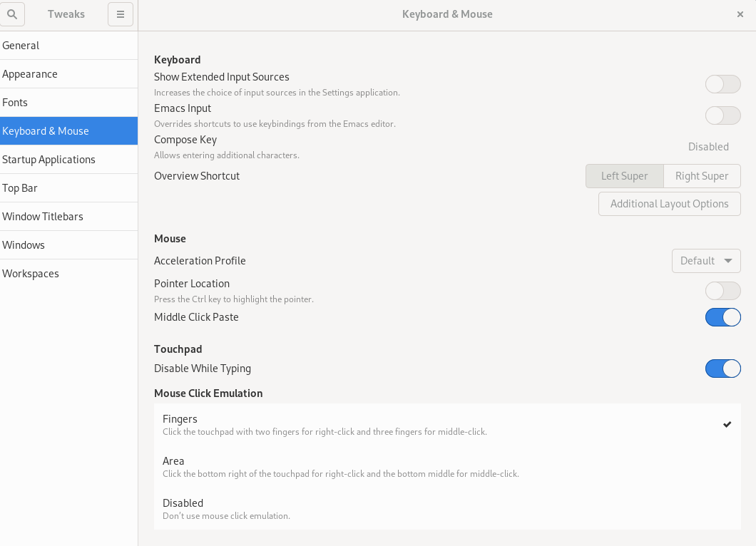Enable Pointer Location highlighting
The width and height of the screenshot is (756, 546).
[722, 290]
